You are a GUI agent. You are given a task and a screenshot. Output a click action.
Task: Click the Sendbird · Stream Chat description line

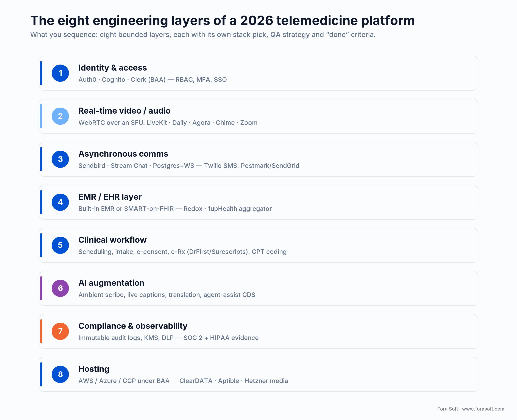point(189,166)
